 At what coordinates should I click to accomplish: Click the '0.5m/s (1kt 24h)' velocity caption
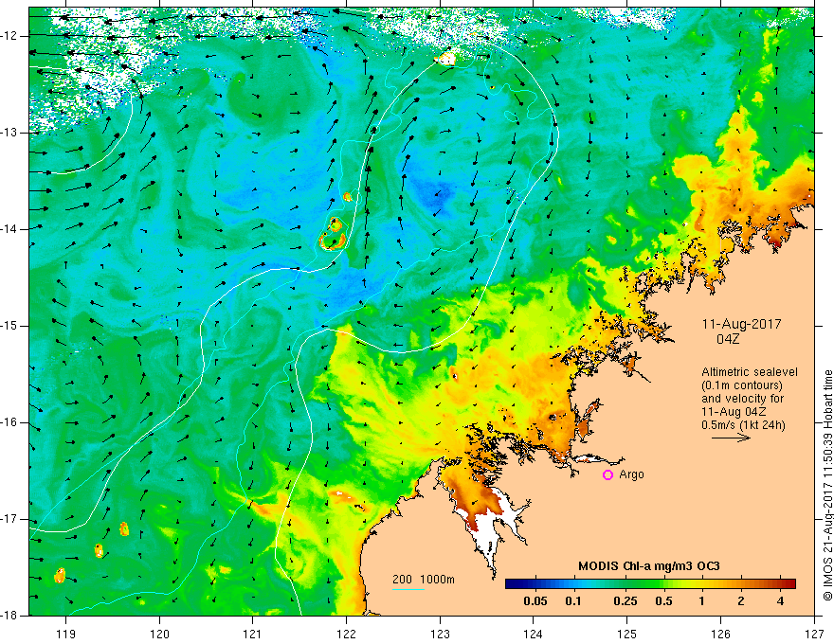(743, 425)
